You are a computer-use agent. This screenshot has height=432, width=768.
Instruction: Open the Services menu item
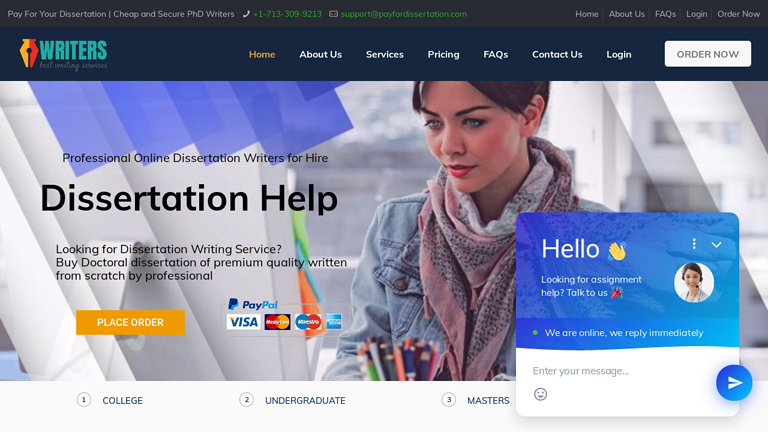(x=384, y=54)
